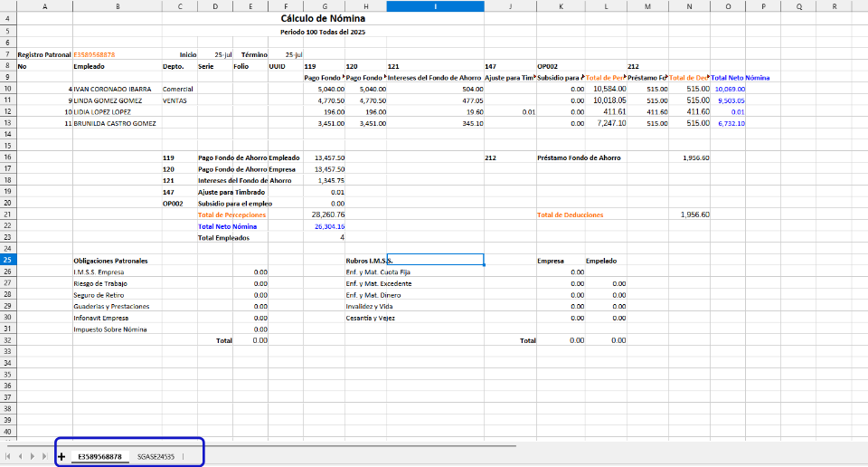Click the 'Invalidez y Vida' cell
This screenshot has height=467, width=868.
click(369, 306)
